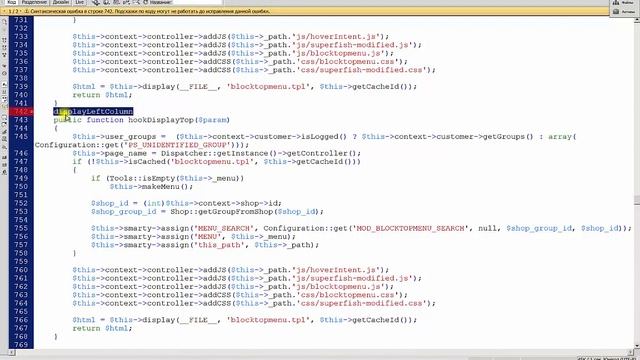Screen dimensions: 640x360
Task: Click the vertical scrollbar thumb
Action: click(x=636, y=200)
